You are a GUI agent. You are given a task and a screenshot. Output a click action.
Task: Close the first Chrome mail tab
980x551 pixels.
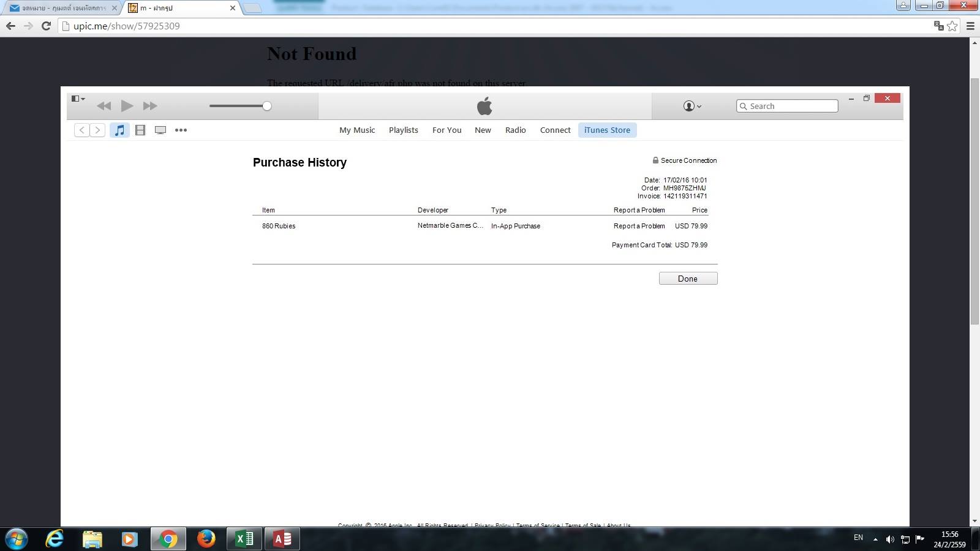tap(115, 8)
